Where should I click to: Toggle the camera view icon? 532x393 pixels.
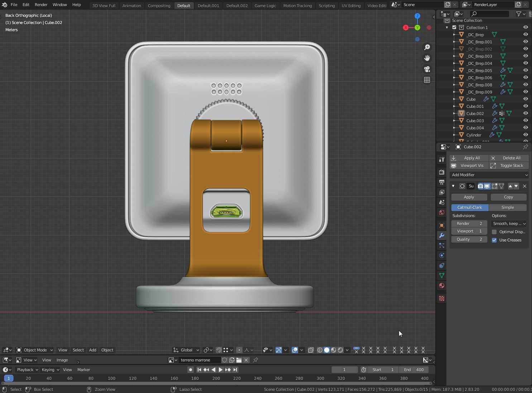point(427,69)
